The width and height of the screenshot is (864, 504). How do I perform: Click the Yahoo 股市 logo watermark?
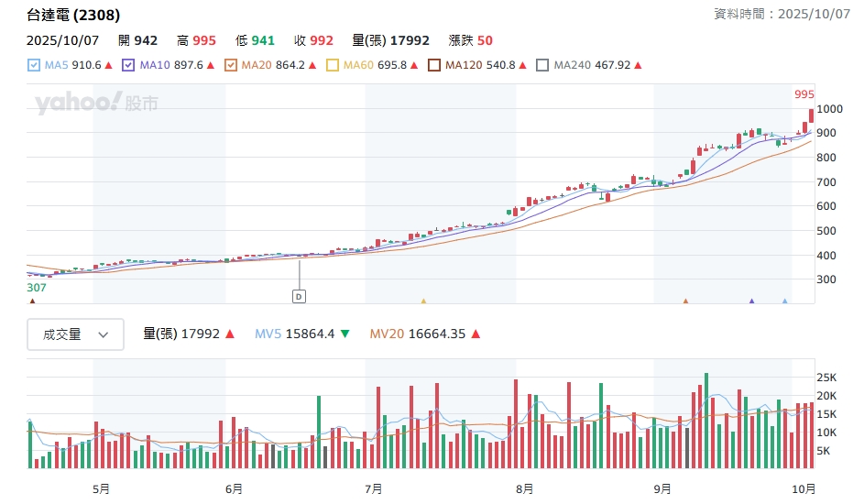[96, 104]
